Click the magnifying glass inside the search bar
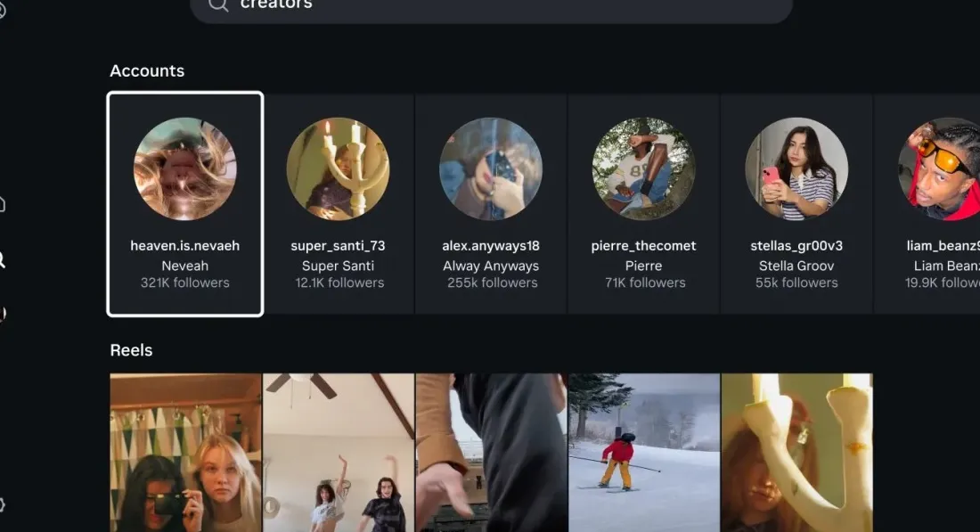Screen dimensions: 980x532 [217, 5]
